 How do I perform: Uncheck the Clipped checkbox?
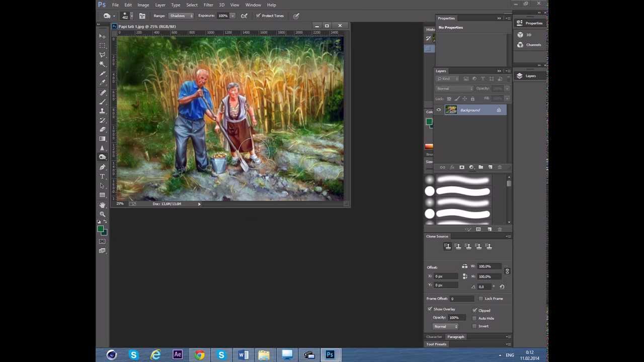(x=474, y=310)
